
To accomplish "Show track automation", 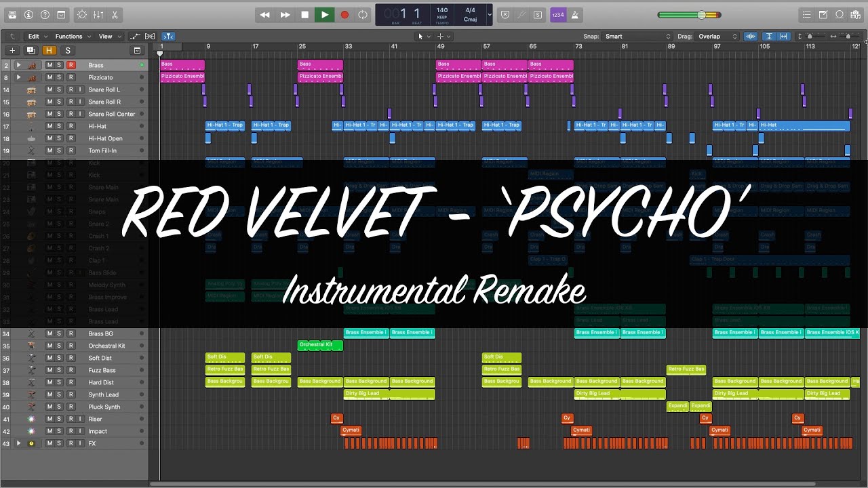I will click(135, 36).
